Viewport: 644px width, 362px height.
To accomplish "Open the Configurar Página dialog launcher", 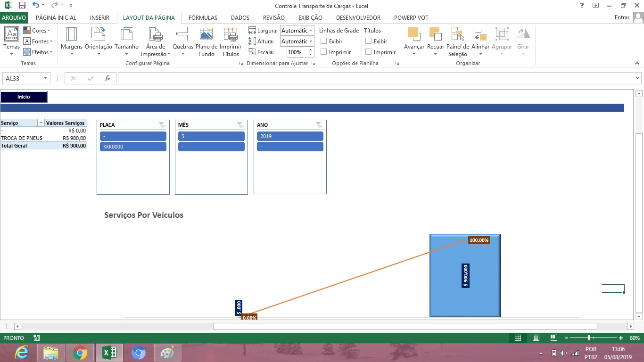I will click(x=241, y=63).
